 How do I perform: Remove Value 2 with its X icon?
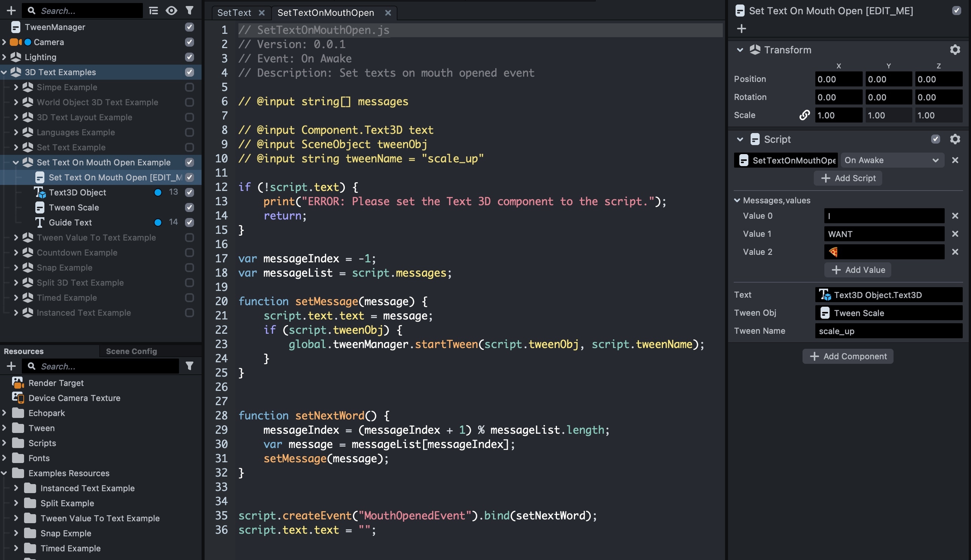955,252
